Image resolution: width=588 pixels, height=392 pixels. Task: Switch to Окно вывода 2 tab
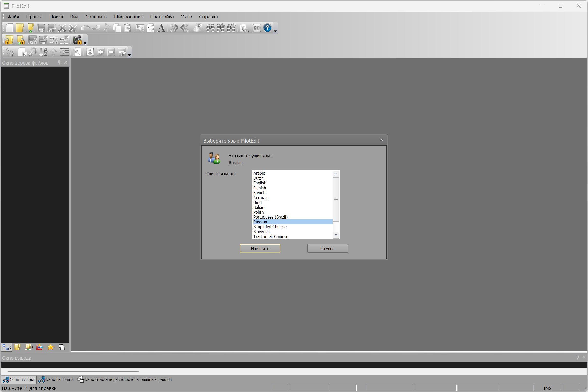click(56, 380)
